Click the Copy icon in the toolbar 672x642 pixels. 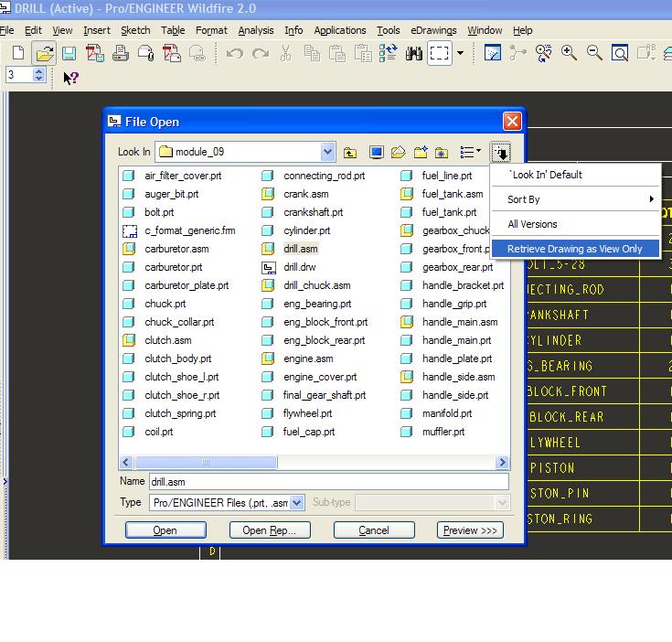pyautogui.click(x=312, y=54)
